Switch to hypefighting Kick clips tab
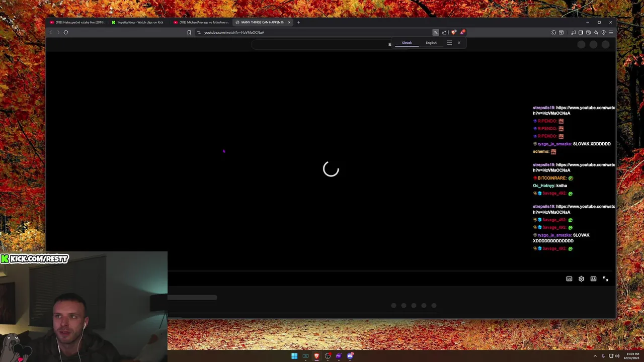644x362 pixels. click(x=138, y=22)
